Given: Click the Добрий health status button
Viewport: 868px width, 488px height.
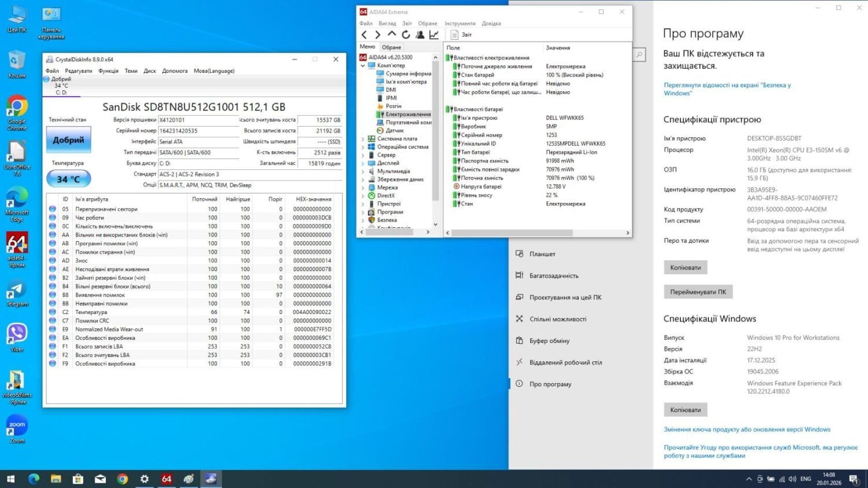Looking at the screenshot, I should click(x=68, y=140).
